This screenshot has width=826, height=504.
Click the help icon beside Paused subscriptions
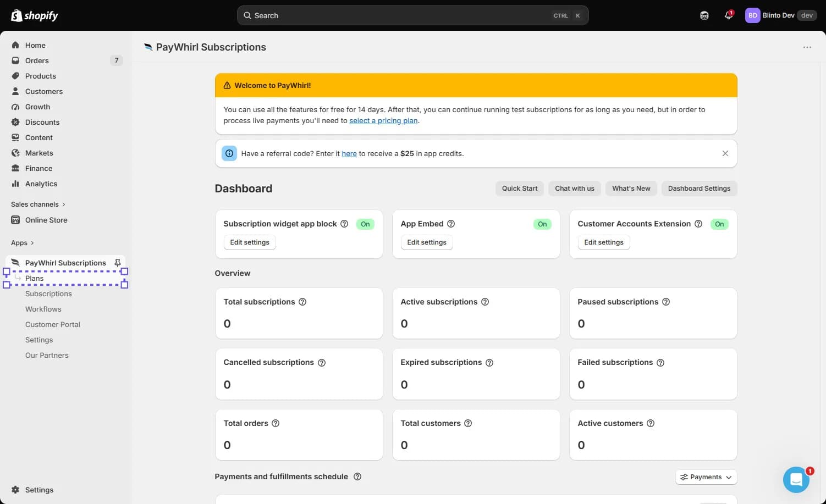click(666, 302)
